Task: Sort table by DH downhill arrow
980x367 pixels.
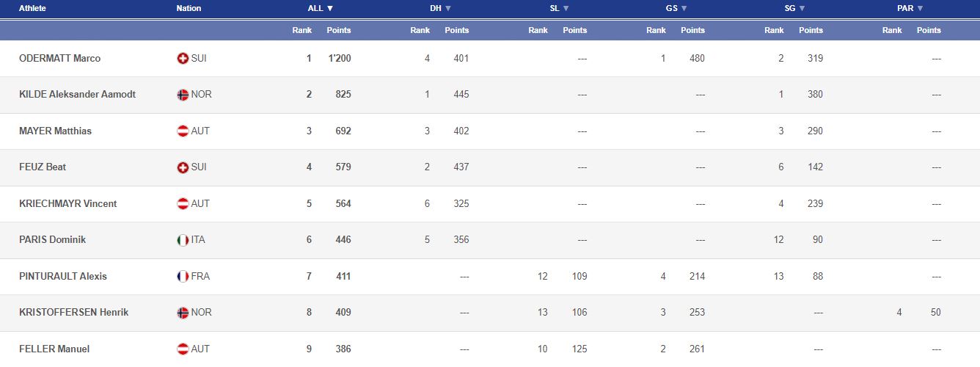Action: [x=441, y=9]
